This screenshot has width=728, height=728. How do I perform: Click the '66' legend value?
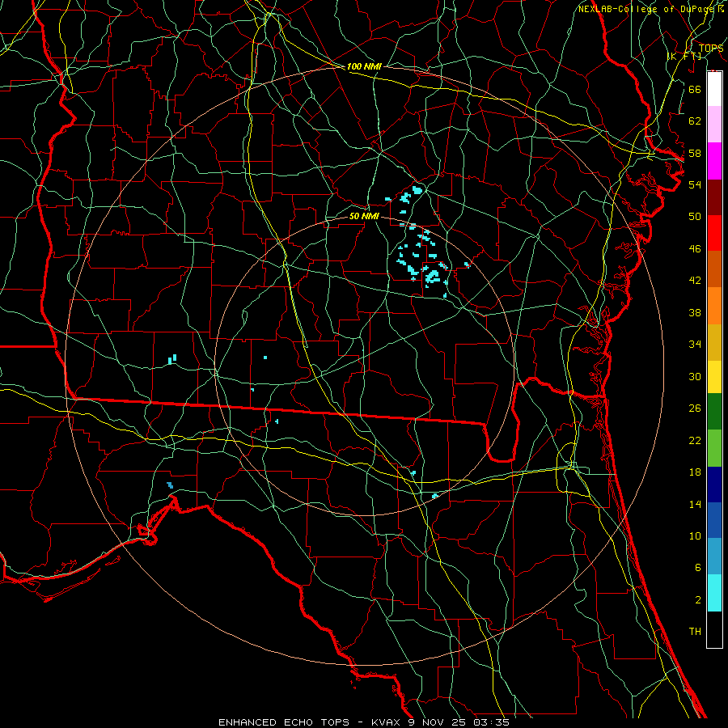pos(695,90)
